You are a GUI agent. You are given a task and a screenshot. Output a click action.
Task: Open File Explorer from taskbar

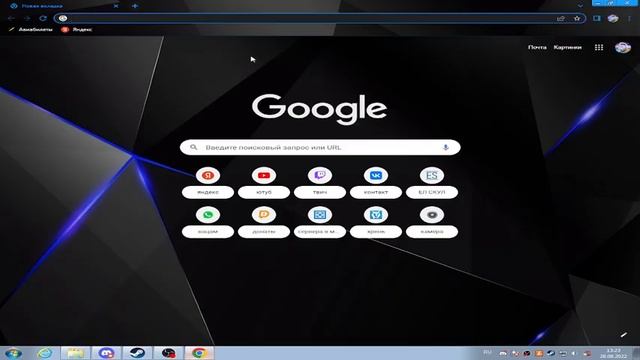76,353
